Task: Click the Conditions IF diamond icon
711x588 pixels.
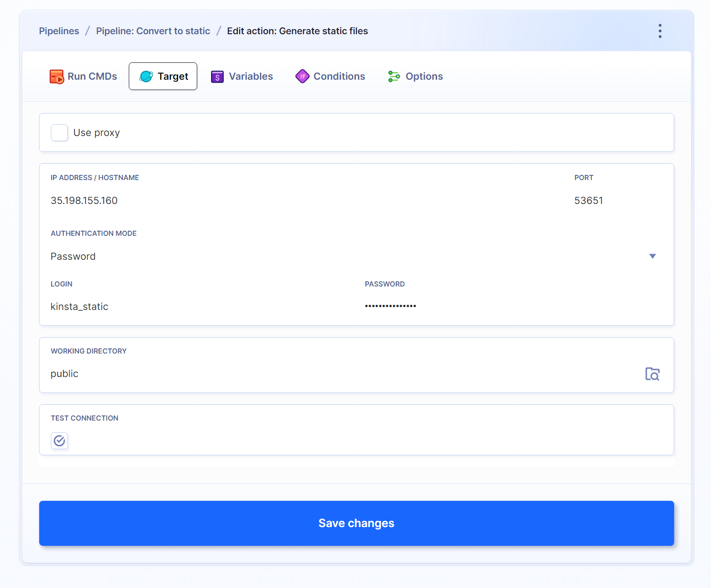Action: click(303, 76)
